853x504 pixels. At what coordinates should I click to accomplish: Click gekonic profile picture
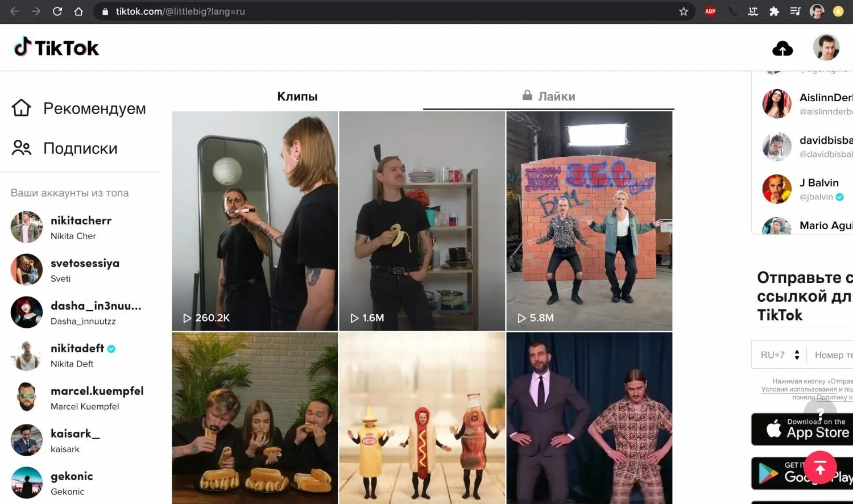27,483
